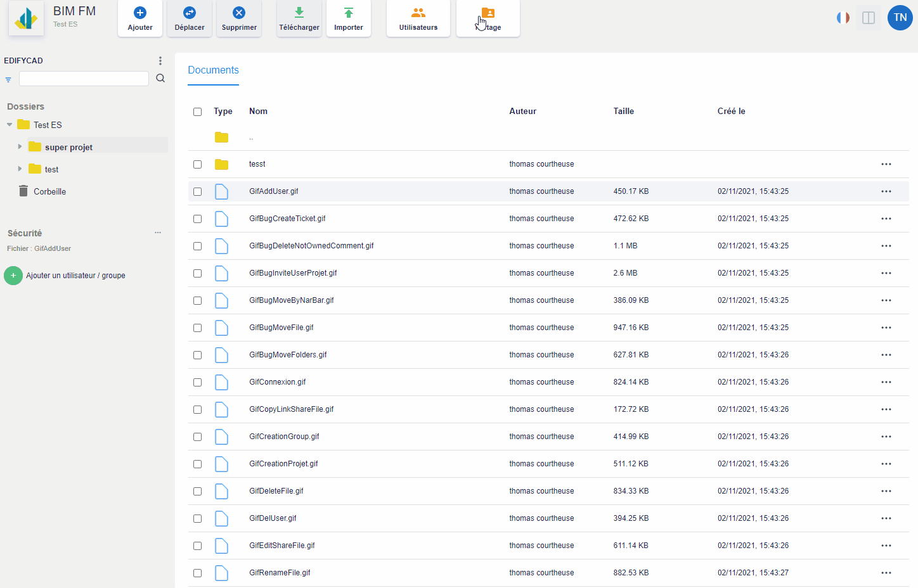Collapse the Test ES folder tree
Image resolution: width=918 pixels, height=588 pixels.
pyautogui.click(x=10, y=125)
